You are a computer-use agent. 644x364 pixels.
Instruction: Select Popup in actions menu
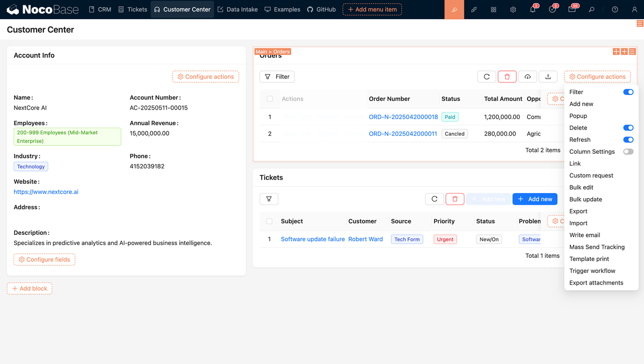[x=601, y=116]
